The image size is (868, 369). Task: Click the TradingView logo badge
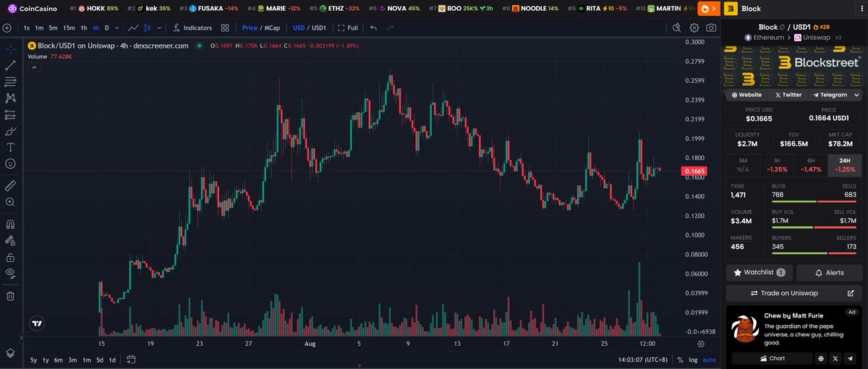pos(36,324)
